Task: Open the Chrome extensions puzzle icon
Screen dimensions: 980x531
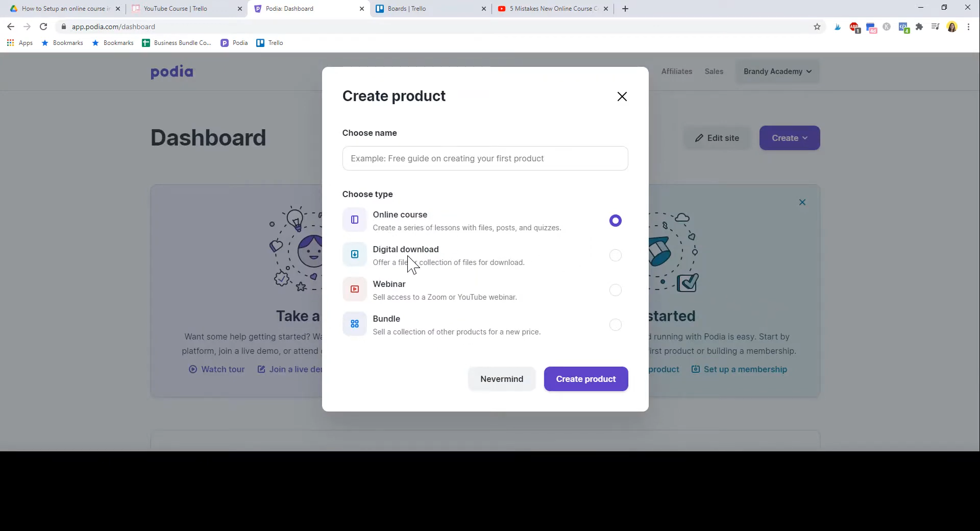Action: 919,27
